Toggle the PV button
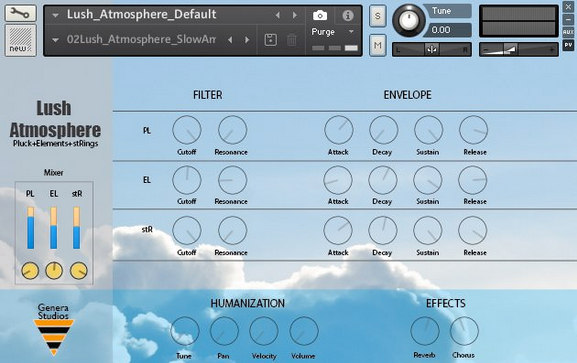This screenshot has height=363, width=577. click(568, 45)
